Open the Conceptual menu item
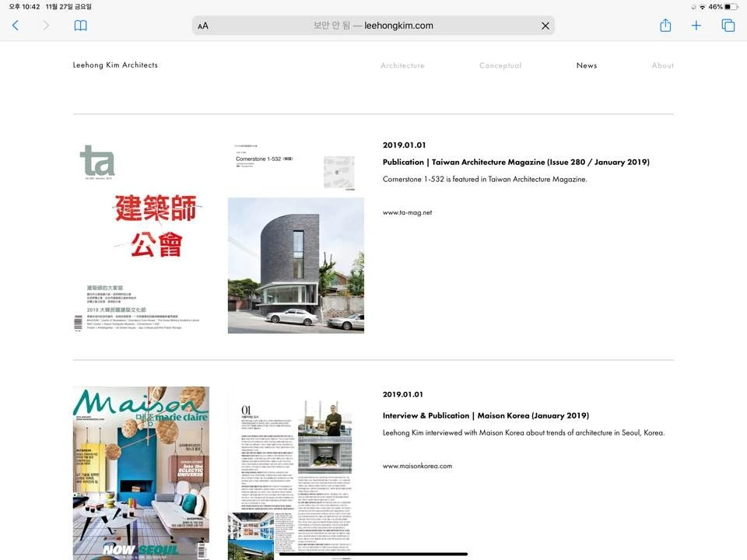Image resolution: width=747 pixels, height=560 pixels. (500, 65)
